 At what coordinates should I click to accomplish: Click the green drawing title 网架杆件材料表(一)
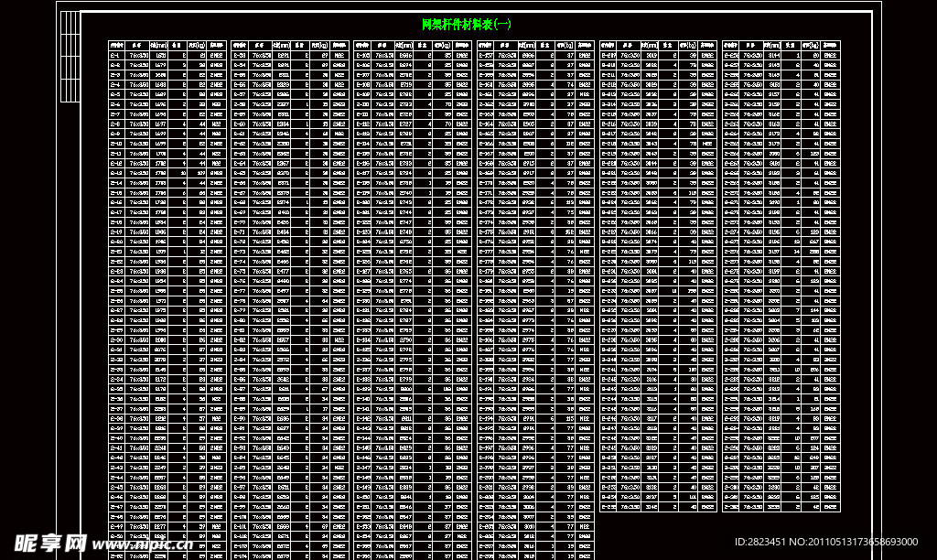coord(466,25)
